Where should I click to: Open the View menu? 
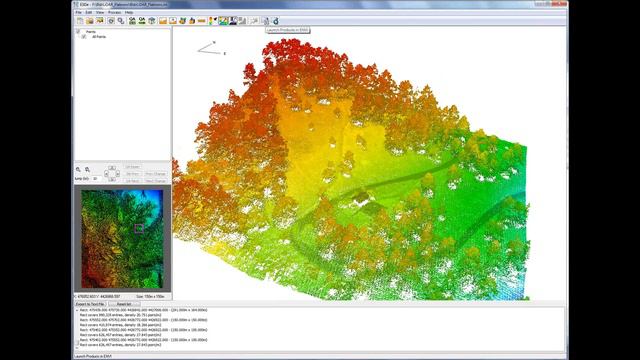100,13
